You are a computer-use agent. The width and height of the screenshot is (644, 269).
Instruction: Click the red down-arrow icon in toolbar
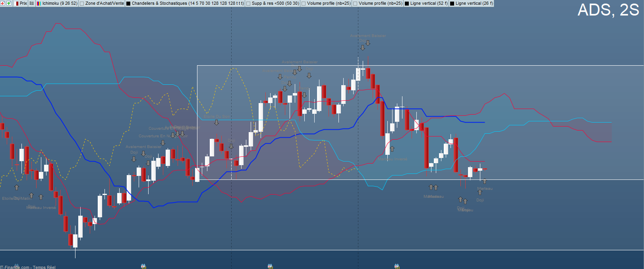tap(3, 3)
